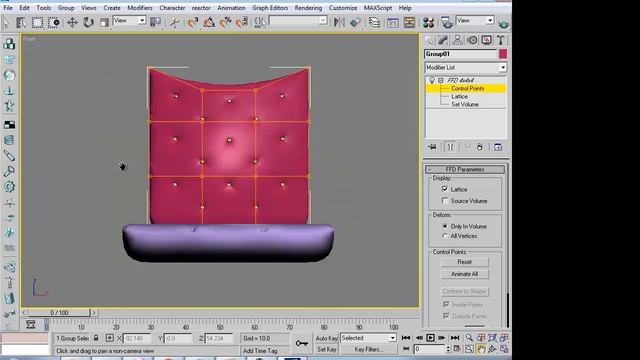Switch to Modify command panel tab
640x360 pixels.
[443, 40]
